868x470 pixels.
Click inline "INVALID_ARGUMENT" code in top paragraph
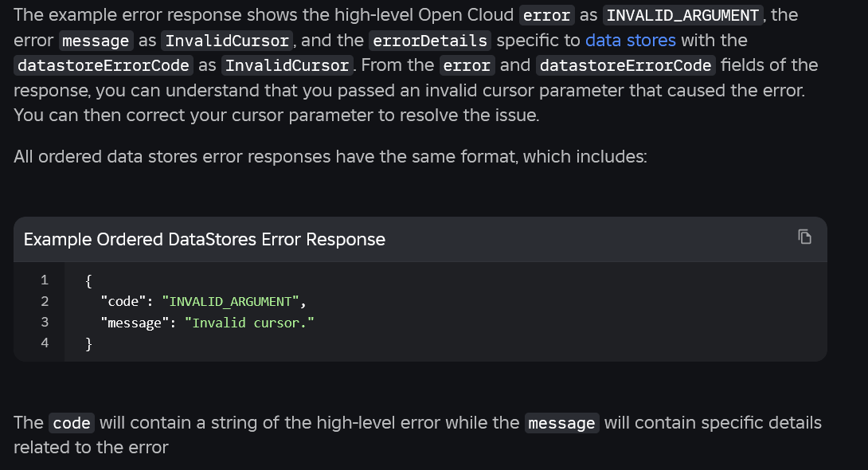coord(682,15)
